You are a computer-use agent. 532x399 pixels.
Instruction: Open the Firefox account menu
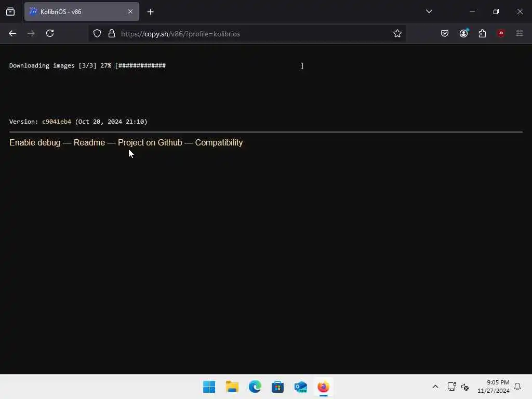click(464, 33)
